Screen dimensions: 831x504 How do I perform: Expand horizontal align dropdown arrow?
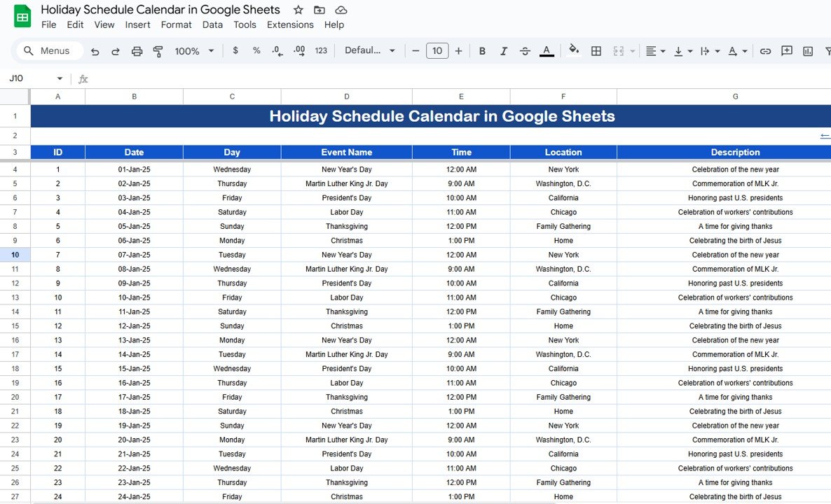click(662, 51)
